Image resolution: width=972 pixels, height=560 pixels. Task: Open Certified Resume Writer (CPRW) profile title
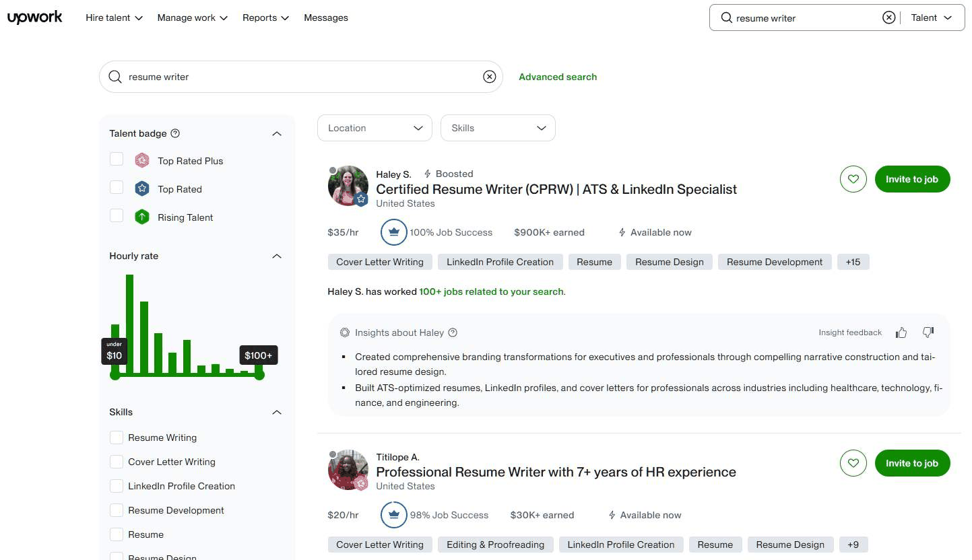(556, 189)
